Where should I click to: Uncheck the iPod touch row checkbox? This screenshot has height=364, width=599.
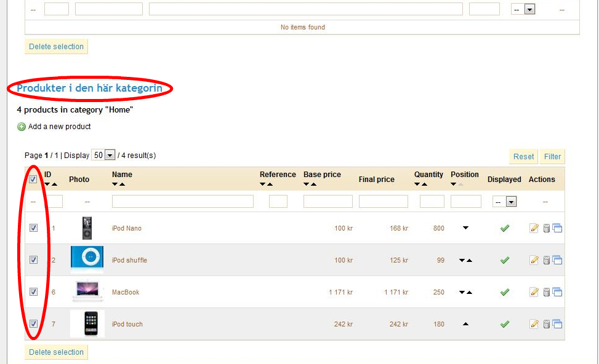tap(34, 323)
